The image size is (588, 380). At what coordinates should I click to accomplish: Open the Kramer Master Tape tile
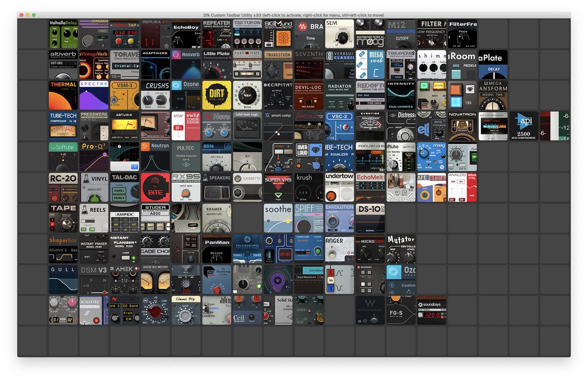coord(217,218)
